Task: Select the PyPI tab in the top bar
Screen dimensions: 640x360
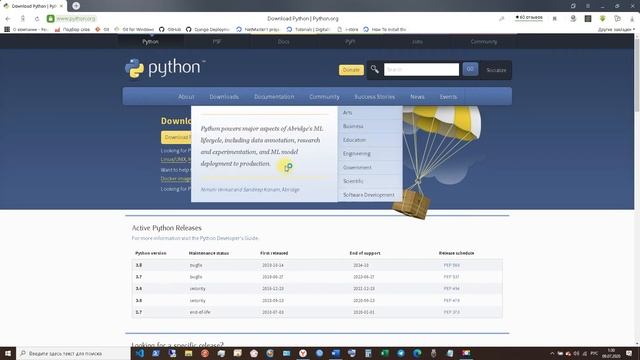Action: pos(350,41)
